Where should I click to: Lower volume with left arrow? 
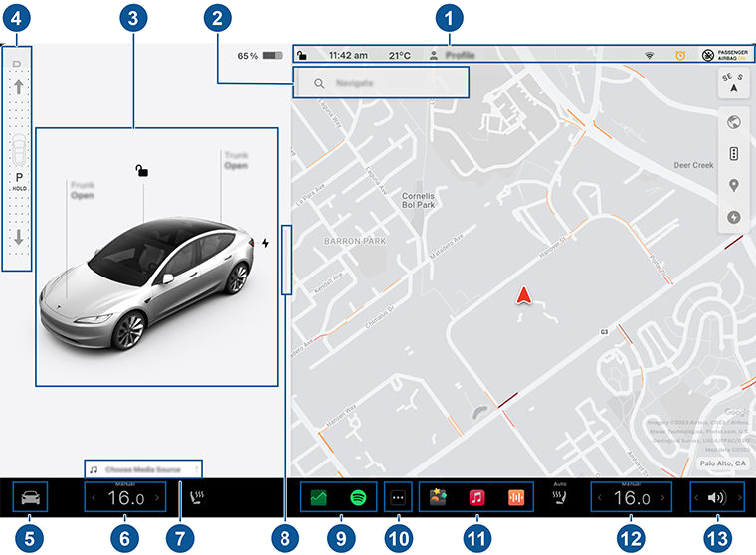[696, 498]
